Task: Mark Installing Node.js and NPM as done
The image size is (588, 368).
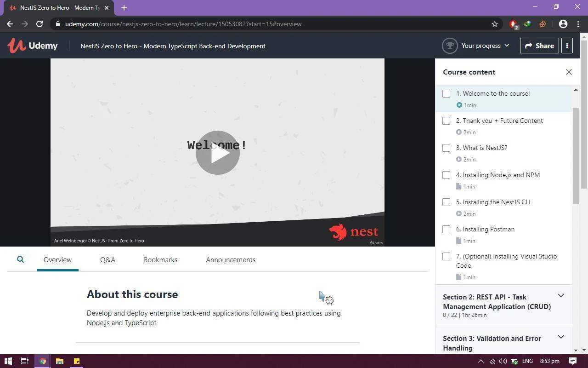Action: [x=446, y=175]
